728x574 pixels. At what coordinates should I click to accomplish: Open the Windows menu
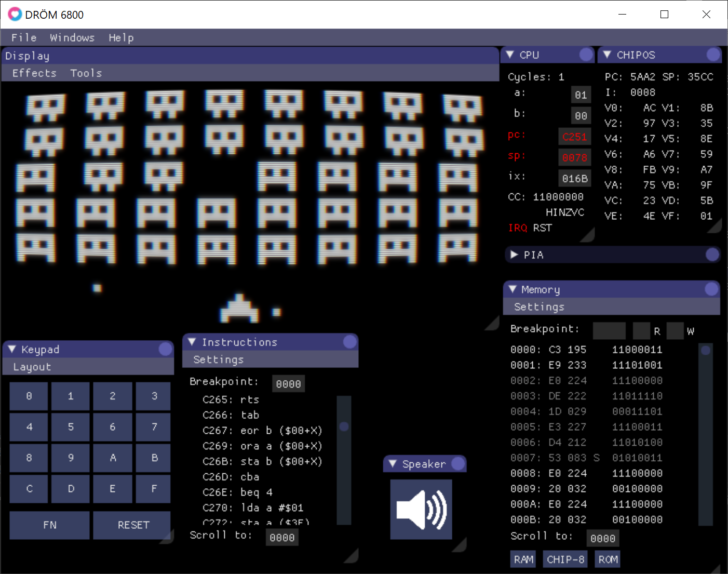72,37
